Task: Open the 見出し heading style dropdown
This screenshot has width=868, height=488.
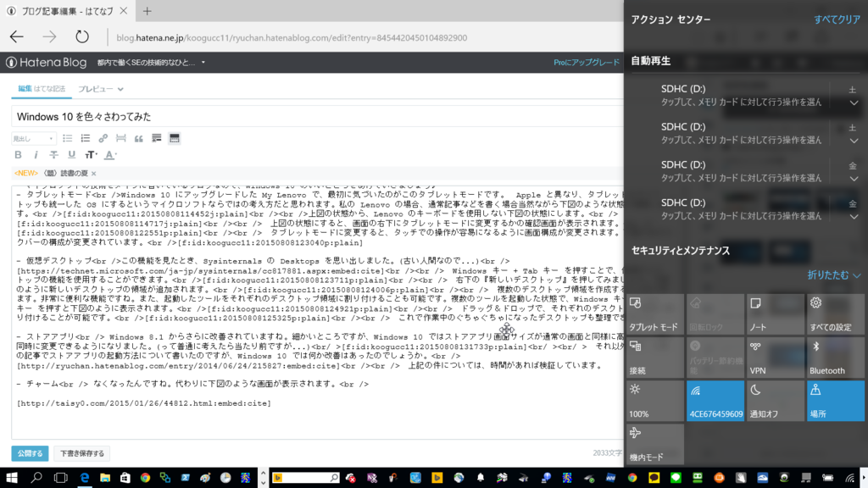Action: (34, 138)
